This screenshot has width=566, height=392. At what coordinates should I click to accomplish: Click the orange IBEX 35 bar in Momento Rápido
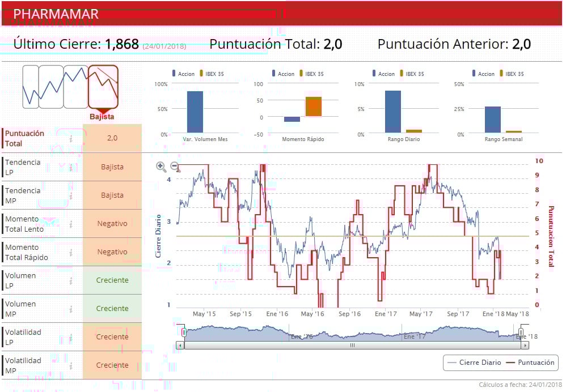[313, 106]
